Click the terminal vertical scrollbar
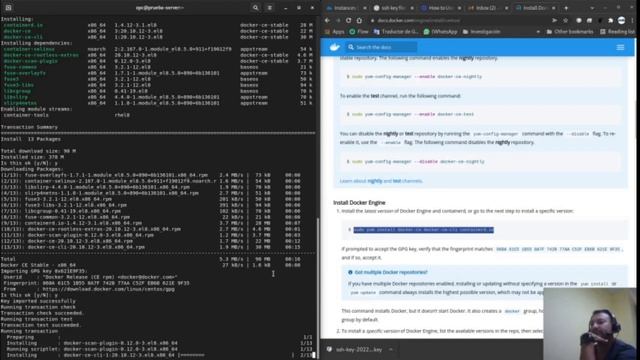 [x=318, y=286]
